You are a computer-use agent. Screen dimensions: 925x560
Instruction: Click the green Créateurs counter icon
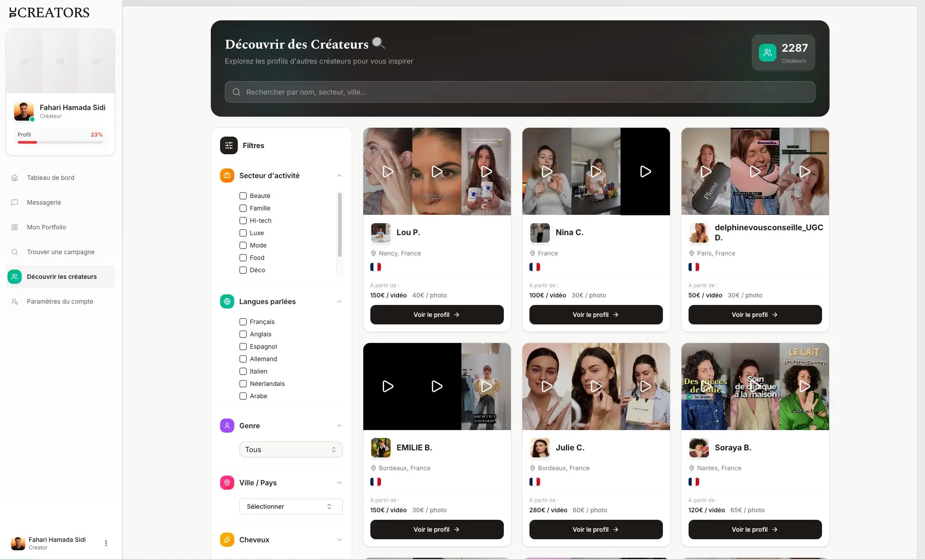pyautogui.click(x=767, y=53)
